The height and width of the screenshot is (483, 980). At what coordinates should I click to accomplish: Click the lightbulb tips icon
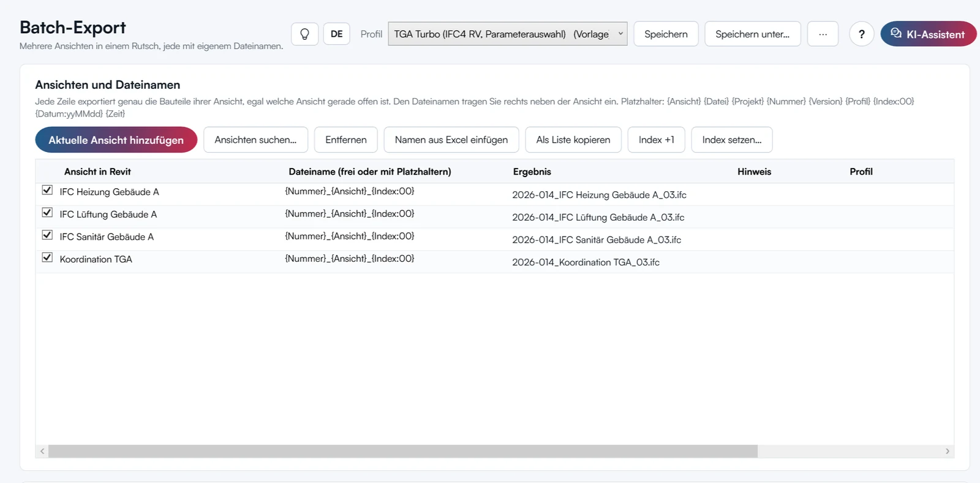(304, 34)
